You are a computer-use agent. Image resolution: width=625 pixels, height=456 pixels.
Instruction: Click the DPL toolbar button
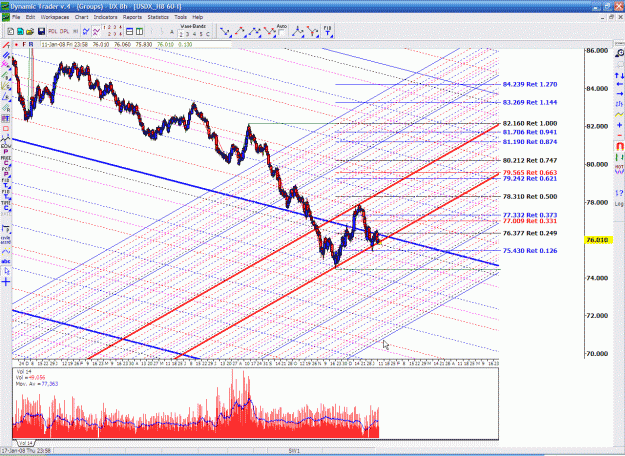click(64, 31)
